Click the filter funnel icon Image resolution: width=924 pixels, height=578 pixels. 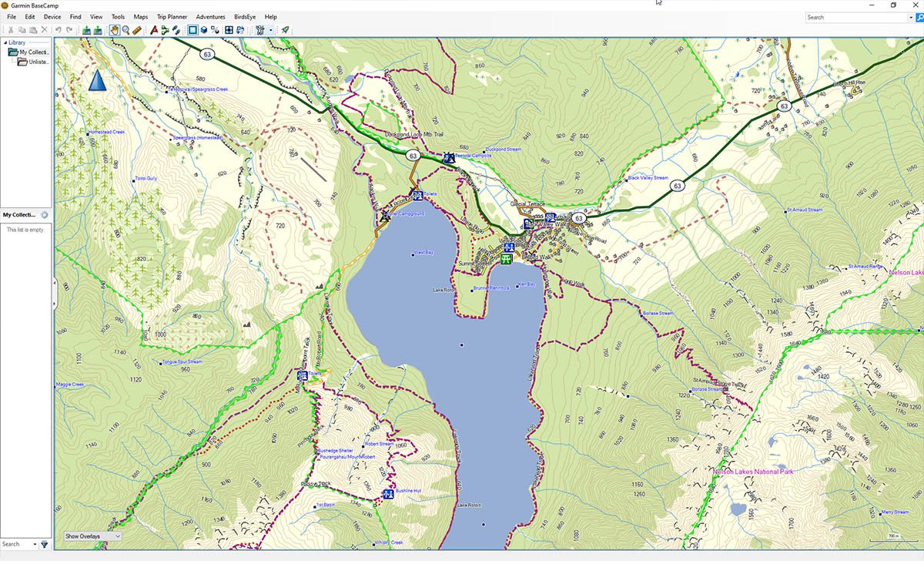coord(44,544)
